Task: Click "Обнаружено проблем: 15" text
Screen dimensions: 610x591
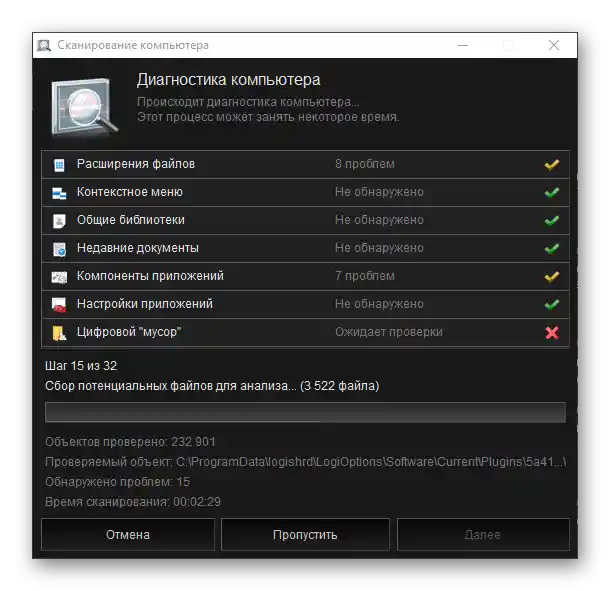Action: coord(117,482)
